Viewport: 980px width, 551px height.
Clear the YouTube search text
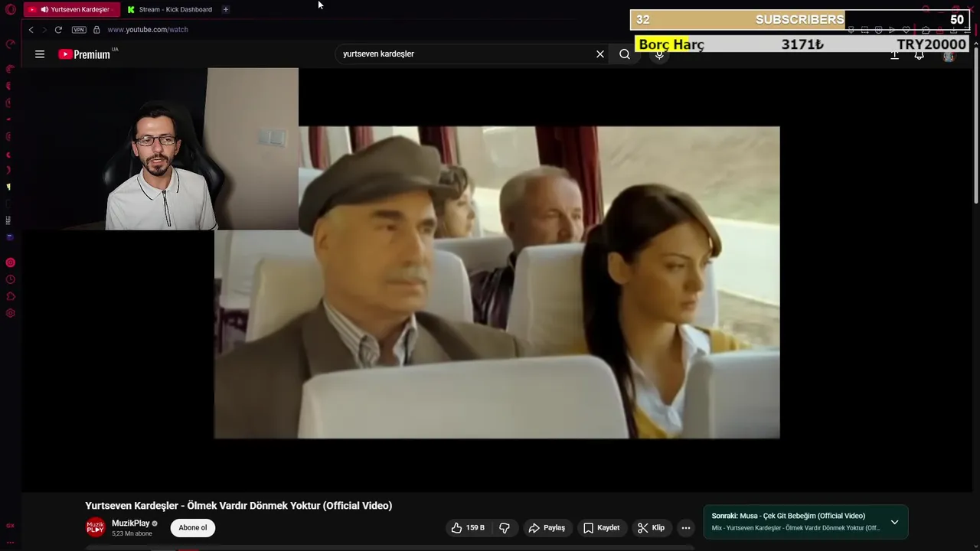pos(600,54)
